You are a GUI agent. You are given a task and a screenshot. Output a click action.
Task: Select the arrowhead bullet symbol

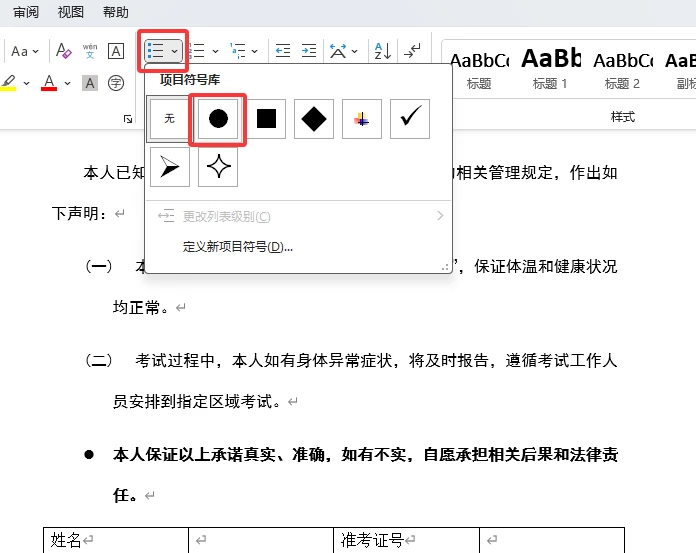(x=170, y=168)
